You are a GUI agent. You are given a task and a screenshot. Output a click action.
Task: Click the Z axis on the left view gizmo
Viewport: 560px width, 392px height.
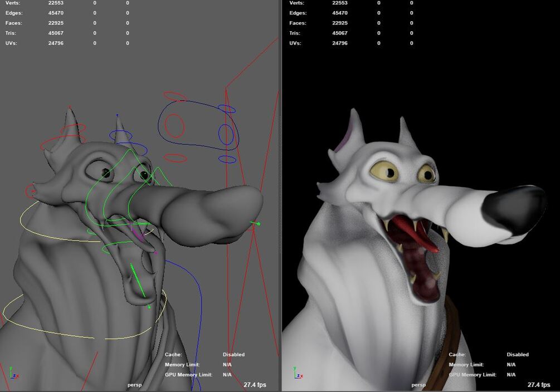click(x=14, y=376)
